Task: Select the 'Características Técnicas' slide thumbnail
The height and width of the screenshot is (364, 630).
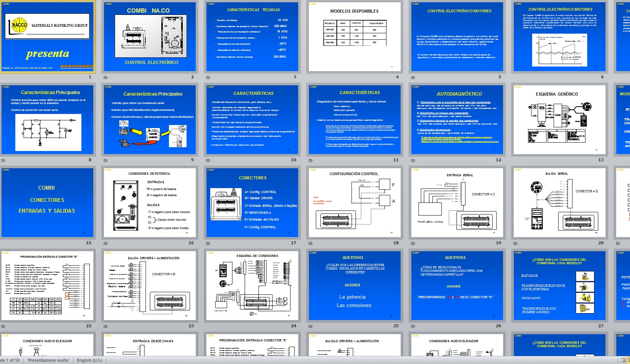Action: (252, 37)
